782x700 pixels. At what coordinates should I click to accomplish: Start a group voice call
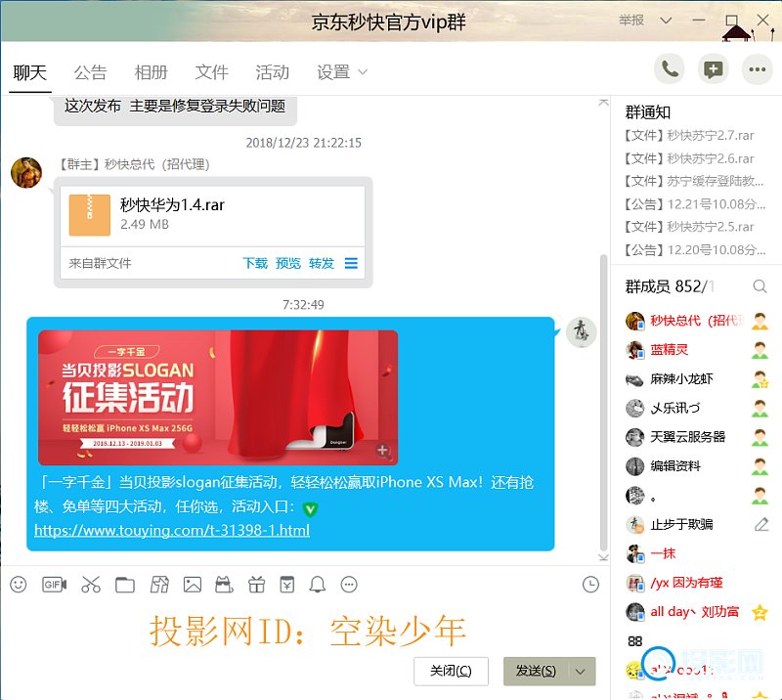tap(670, 69)
